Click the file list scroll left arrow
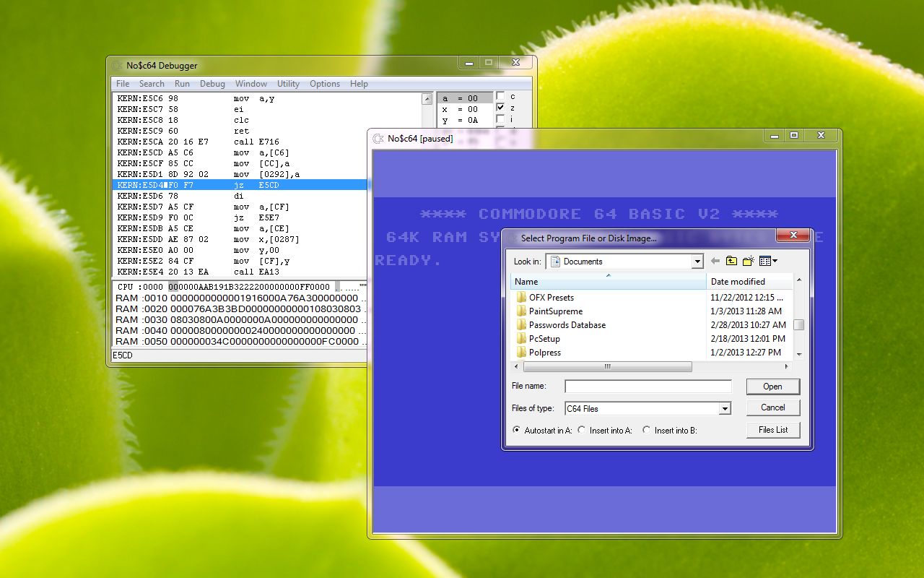The height and width of the screenshot is (578, 924). pos(516,366)
